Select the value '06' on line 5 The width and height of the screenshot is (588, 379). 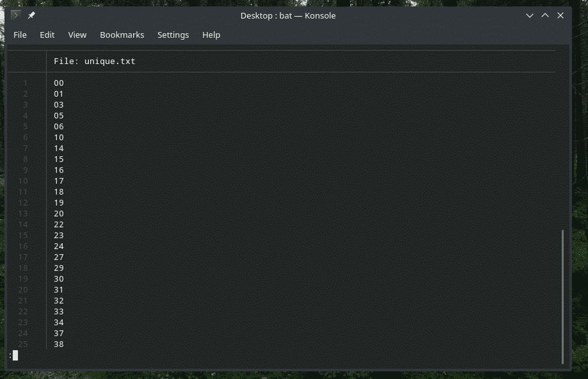(x=59, y=127)
